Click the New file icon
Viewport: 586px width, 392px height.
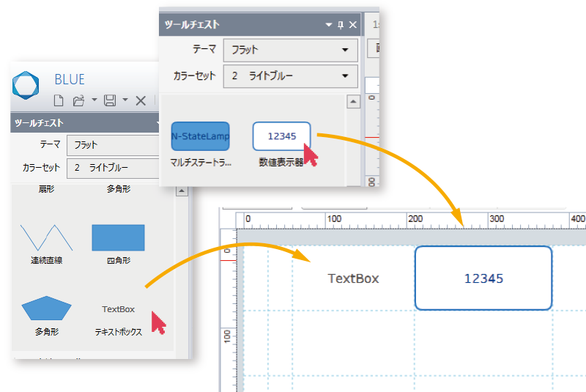60,100
